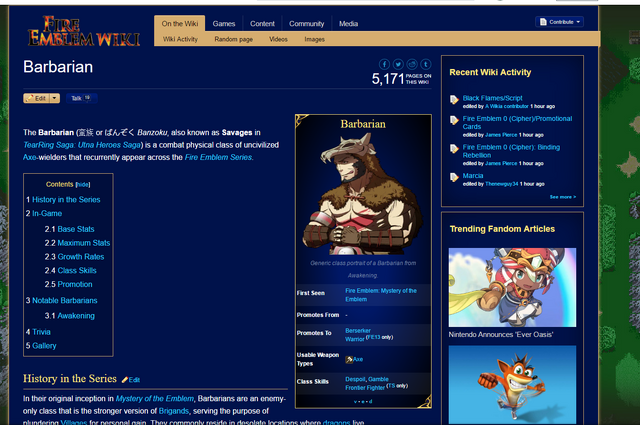The height and width of the screenshot is (425, 640).
Task: Open the Brigands link
Action: coord(173,411)
